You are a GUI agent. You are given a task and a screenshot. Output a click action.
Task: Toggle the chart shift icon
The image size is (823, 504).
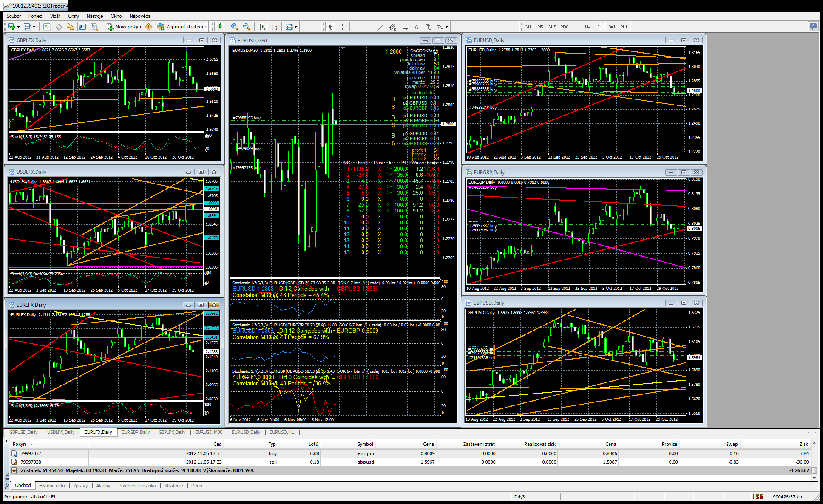coord(274,27)
